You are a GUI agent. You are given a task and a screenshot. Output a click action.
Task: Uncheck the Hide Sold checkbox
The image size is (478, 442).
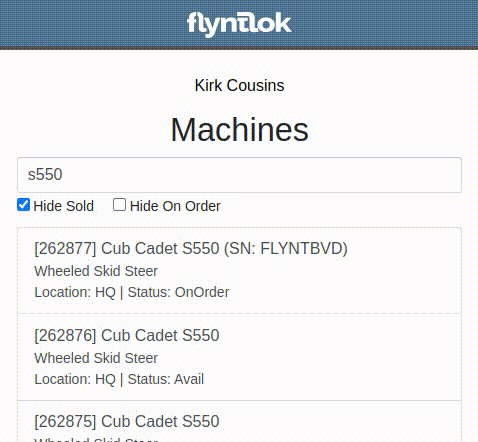pyautogui.click(x=23, y=205)
